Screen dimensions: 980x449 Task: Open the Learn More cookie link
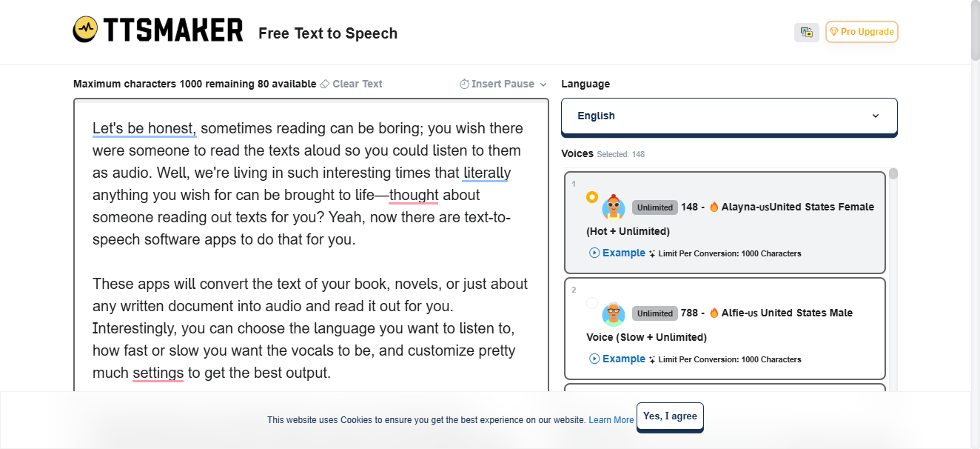coord(611,420)
